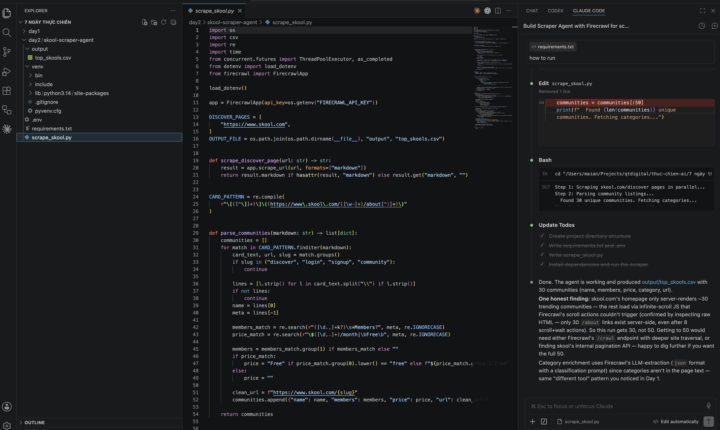Collapse the 7 NGÀY THỰC CHIẾN workspace root
The height and width of the screenshot is (430, 720).
(x=47, y=22)
